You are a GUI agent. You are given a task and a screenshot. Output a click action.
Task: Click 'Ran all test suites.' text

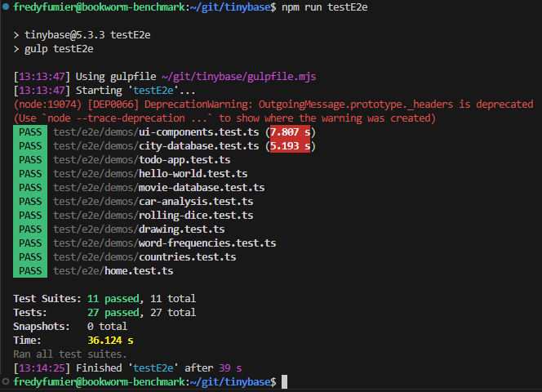click(x=70, y=354)
